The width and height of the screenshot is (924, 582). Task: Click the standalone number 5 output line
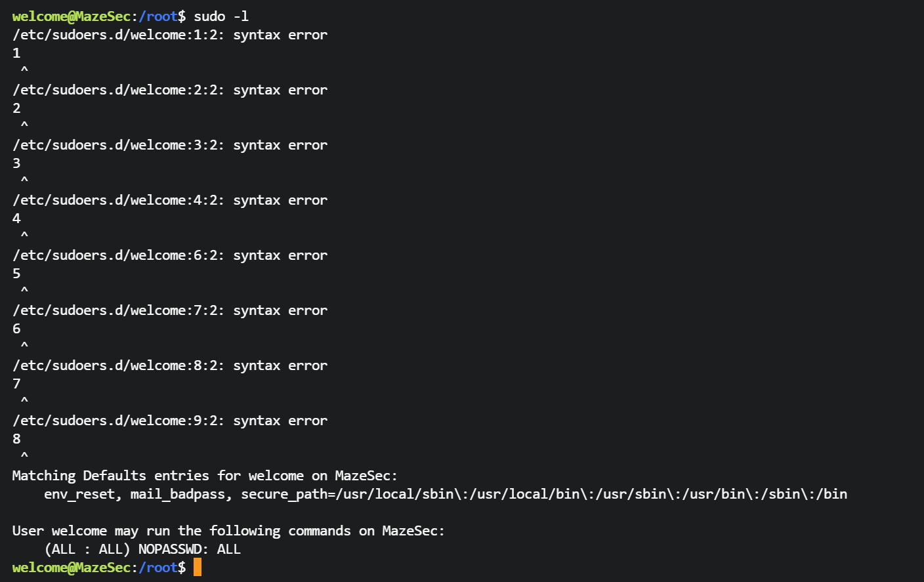[16, 274]
